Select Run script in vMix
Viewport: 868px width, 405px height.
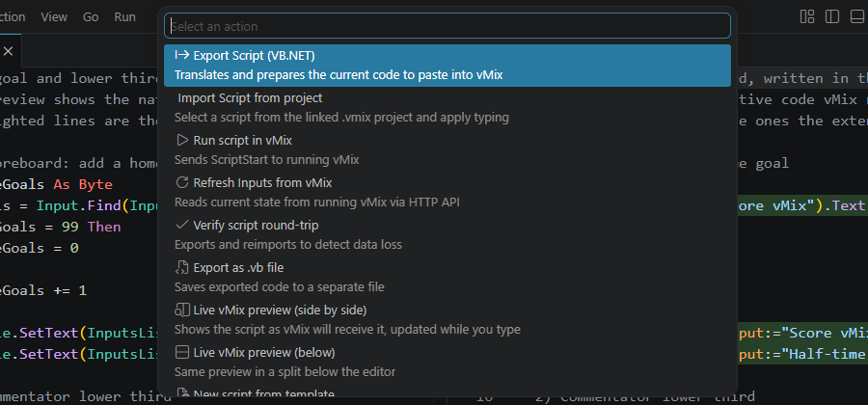click(x=448, y=150)
